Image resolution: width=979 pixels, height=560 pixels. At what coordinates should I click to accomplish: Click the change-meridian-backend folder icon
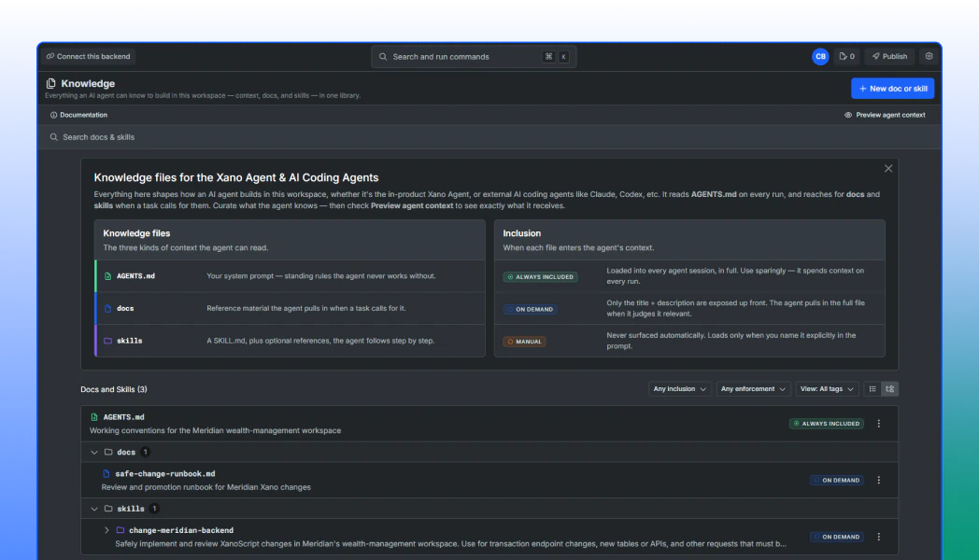121,531
